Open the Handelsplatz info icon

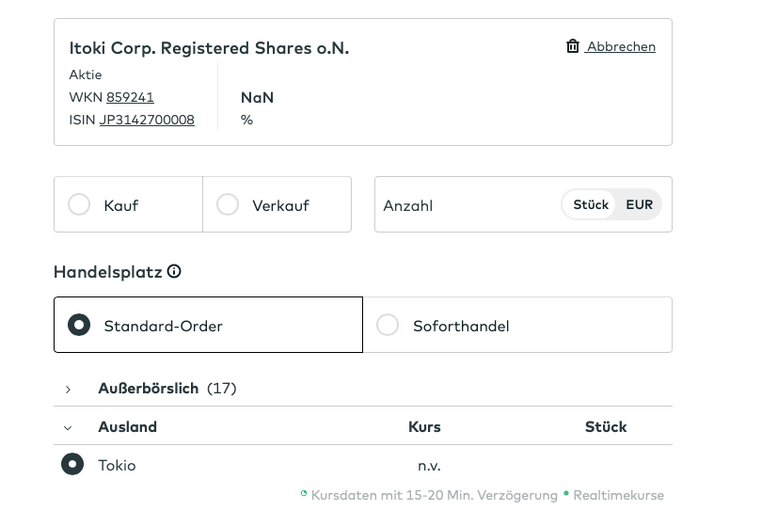[174, 271]
